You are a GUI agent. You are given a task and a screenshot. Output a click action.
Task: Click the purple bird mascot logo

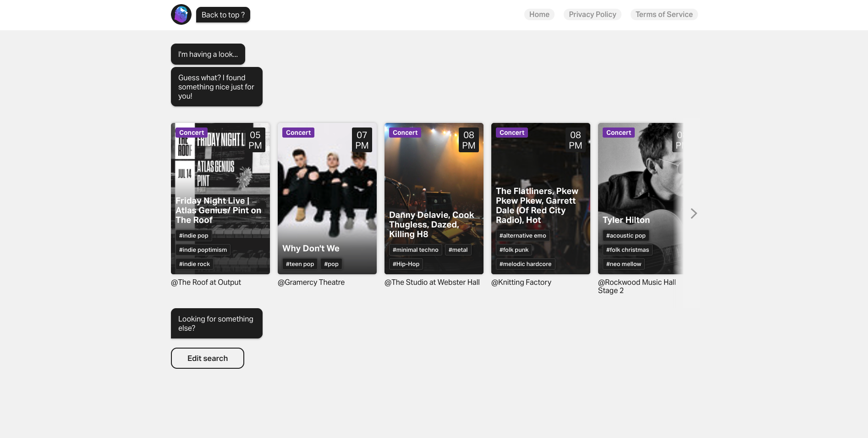click(181, 15)
